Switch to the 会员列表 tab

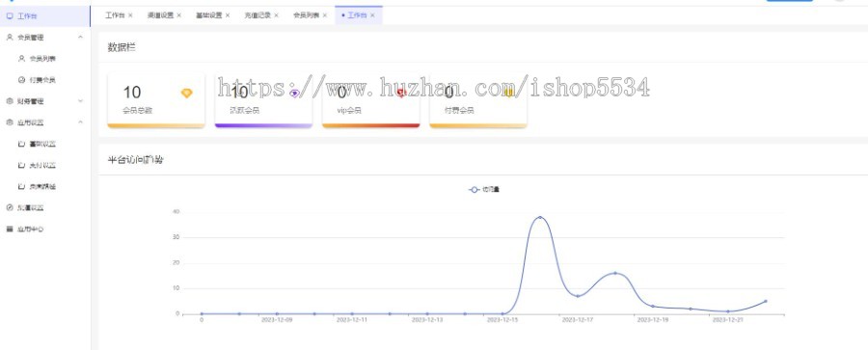[x=306, y=15]
